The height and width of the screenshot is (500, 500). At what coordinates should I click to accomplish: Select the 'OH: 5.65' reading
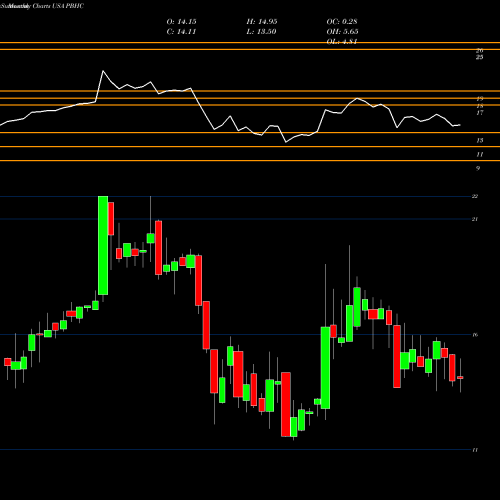tap(342, 32)
